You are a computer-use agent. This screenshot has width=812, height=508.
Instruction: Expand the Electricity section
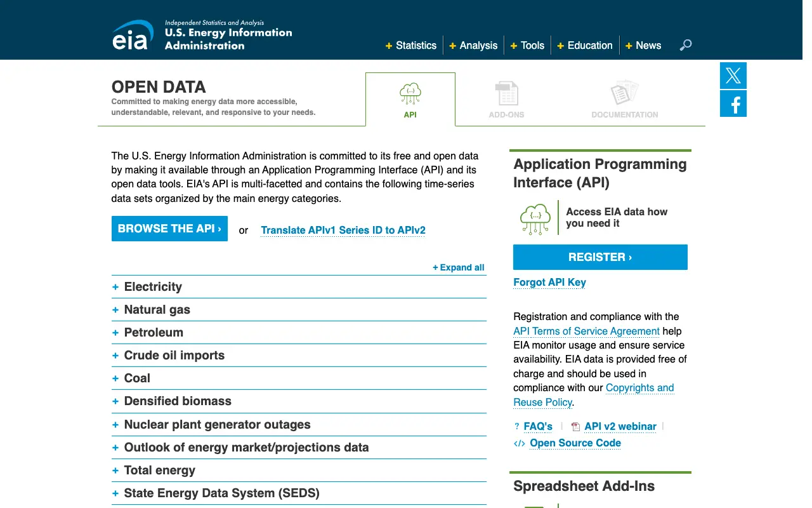point(299,287)
